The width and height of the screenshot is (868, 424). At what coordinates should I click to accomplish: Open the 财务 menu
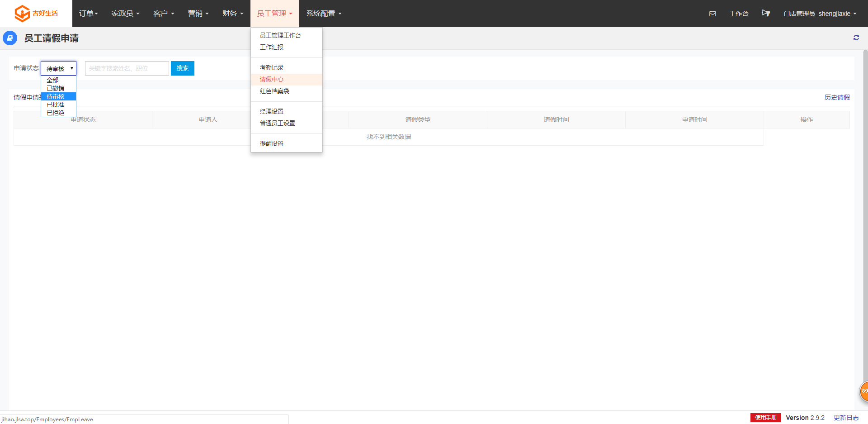233,14
